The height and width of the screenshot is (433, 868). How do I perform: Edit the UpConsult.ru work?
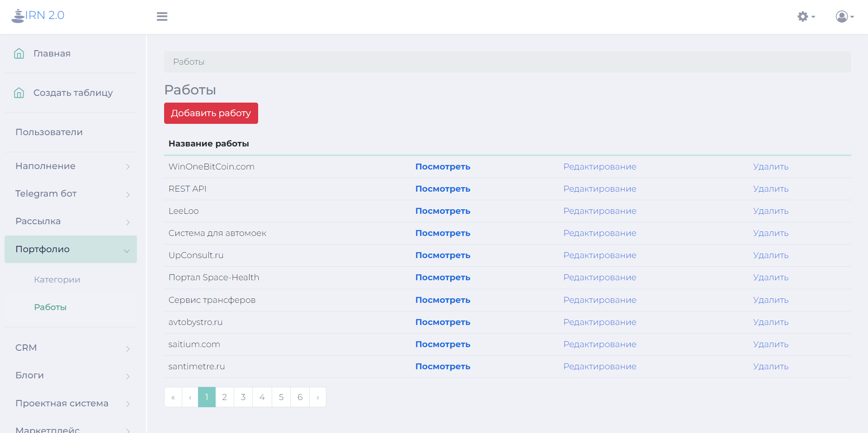click(x=599, y=255)
